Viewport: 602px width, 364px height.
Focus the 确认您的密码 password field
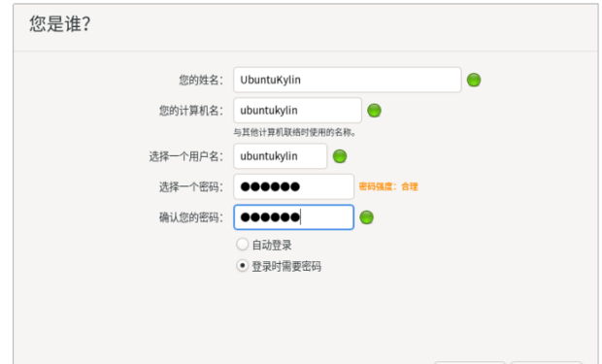pos(293,217)
